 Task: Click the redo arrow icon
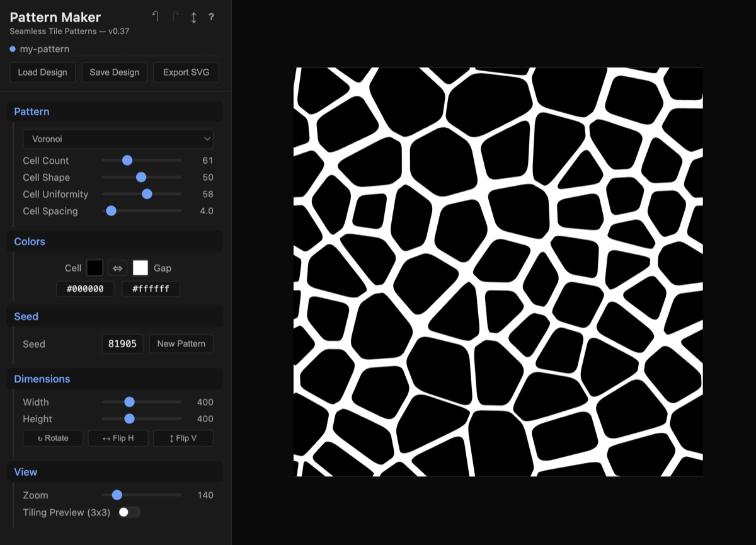pos(176,17)
